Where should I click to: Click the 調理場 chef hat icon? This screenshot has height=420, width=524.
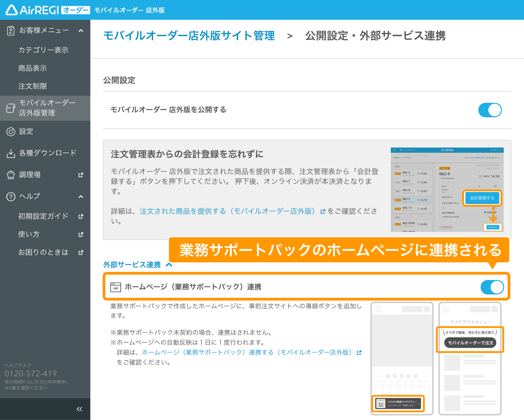(x=11, y=175)
